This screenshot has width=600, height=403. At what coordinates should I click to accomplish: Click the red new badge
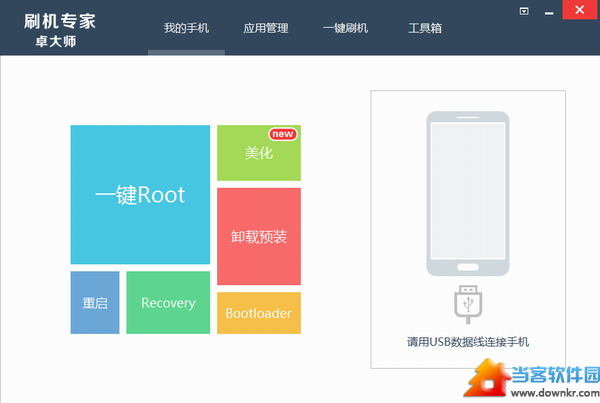[x=283, y=134]
